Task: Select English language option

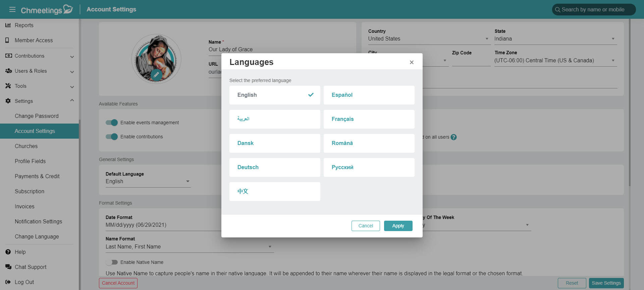Action: tap(275, 95)
